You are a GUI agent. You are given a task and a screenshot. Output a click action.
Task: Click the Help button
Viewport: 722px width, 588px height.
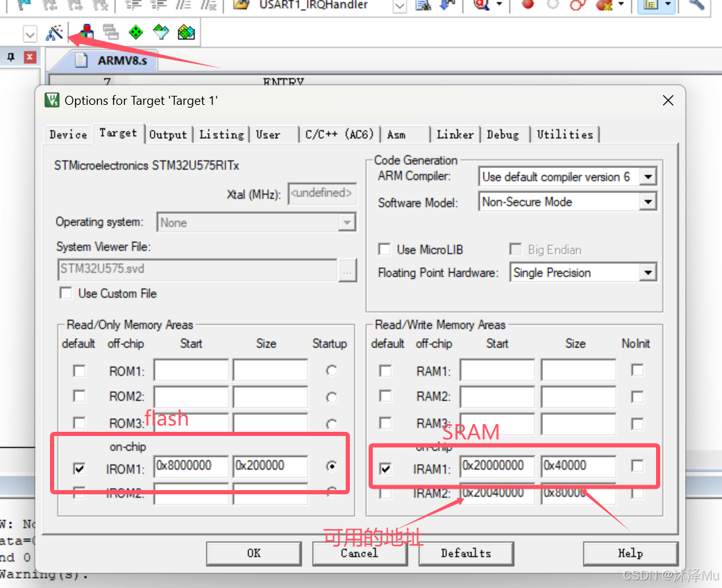point(630,553)
